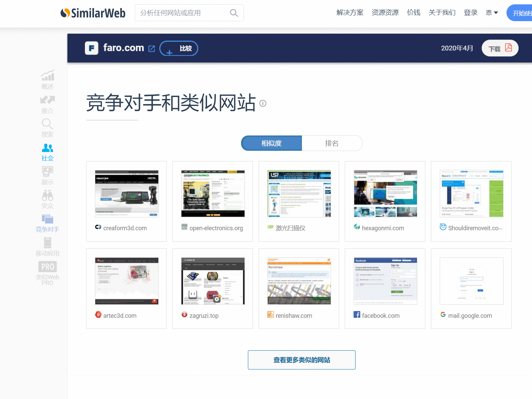Click the 2020年4月 date label

click(x=457, y=48)
